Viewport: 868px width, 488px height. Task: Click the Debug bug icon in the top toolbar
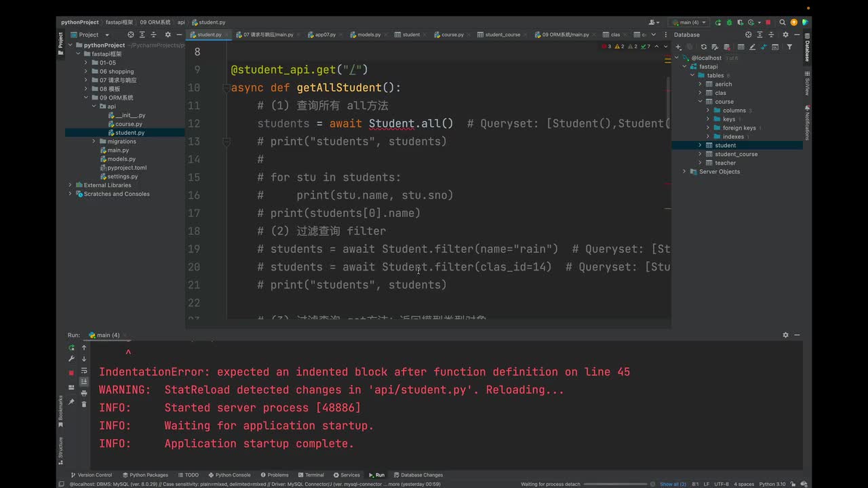click(728, 22)
